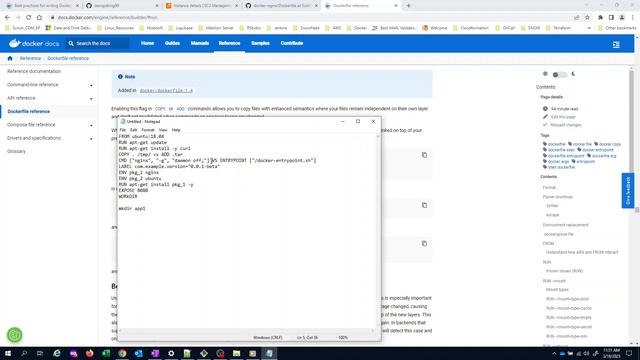Open Excel from the taskbar

(x=106, y=353)
